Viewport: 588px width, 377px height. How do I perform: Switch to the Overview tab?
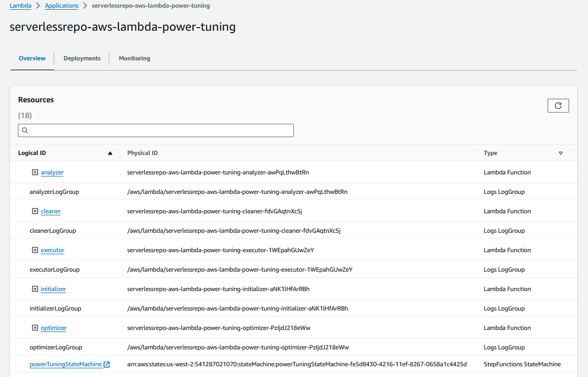coord(32,58)
